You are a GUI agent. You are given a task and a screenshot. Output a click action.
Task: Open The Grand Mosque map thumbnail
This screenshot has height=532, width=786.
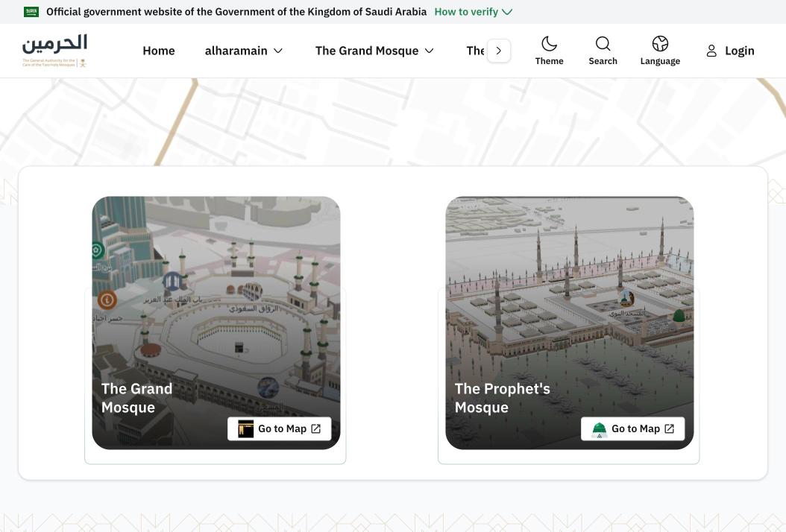click(x=216, y=323)
